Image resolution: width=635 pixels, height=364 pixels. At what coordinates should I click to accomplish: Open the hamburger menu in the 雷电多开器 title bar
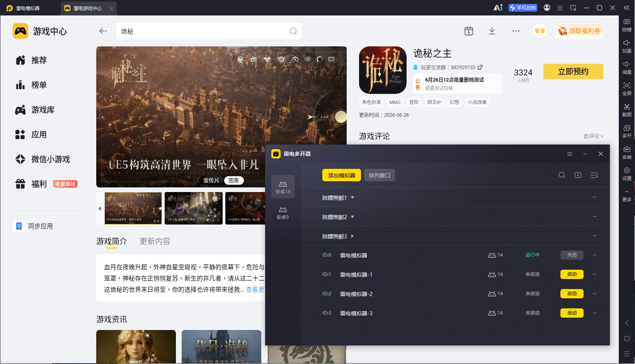[570, 154]
